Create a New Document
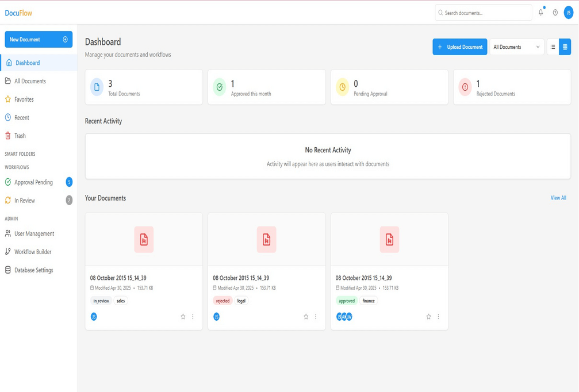The width and height of the screenshot is (579, 392). click(39, 40)
